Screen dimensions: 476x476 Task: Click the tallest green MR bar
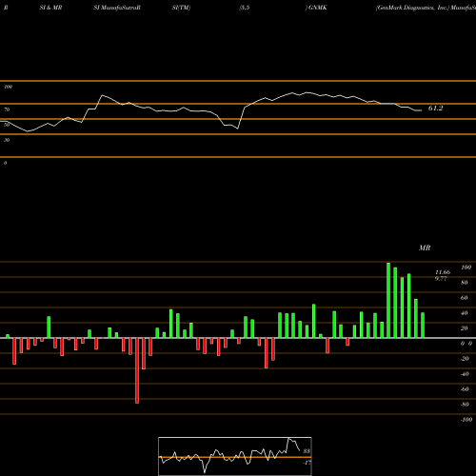pos(388,300)
